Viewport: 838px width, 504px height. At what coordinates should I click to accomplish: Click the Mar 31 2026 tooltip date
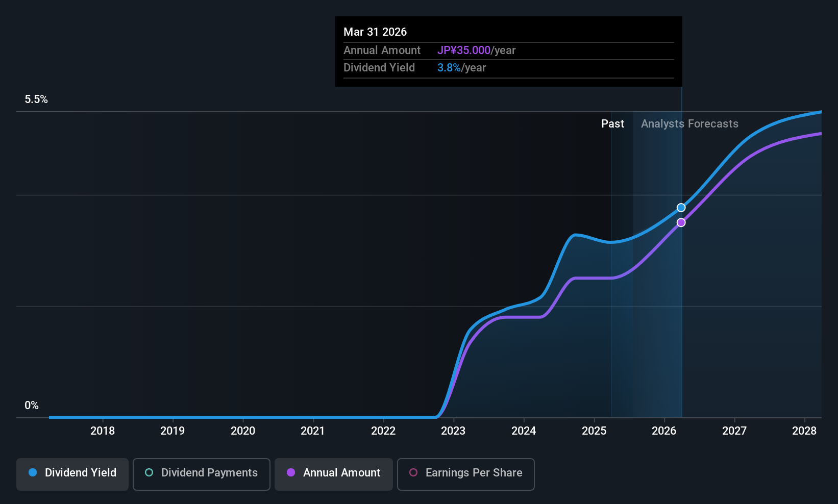coord(375,32)
